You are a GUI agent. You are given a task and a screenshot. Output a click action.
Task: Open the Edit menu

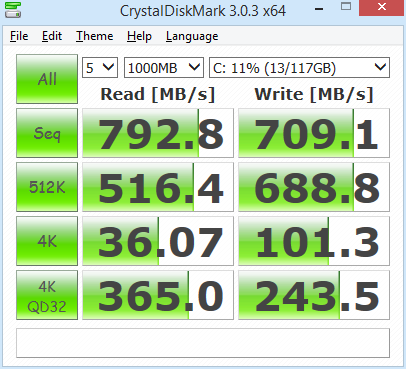52,36
